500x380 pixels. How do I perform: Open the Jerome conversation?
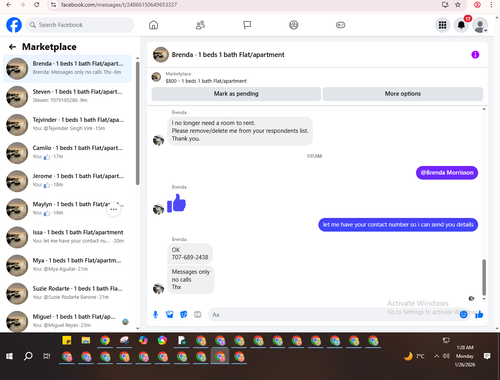click(67, 181)
